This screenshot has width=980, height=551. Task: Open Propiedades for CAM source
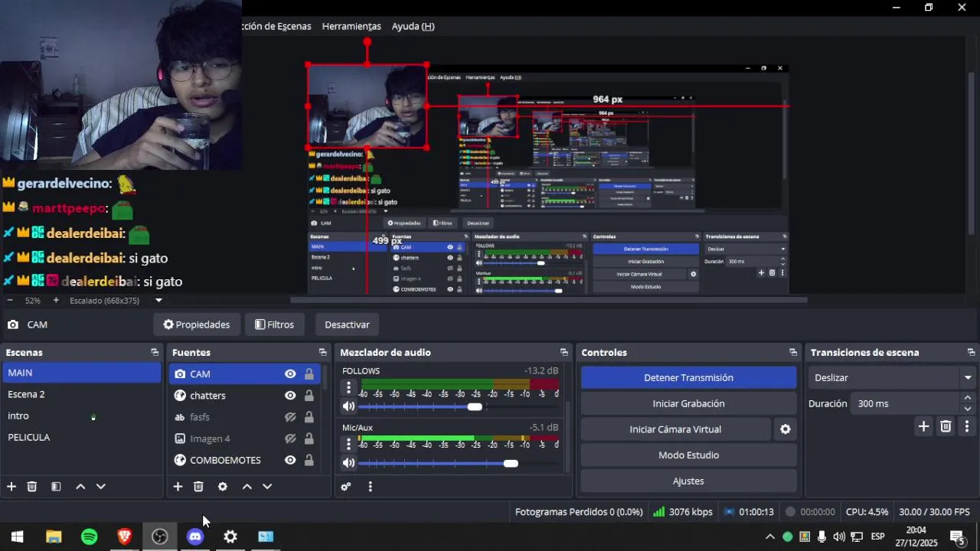pos(197,324)
